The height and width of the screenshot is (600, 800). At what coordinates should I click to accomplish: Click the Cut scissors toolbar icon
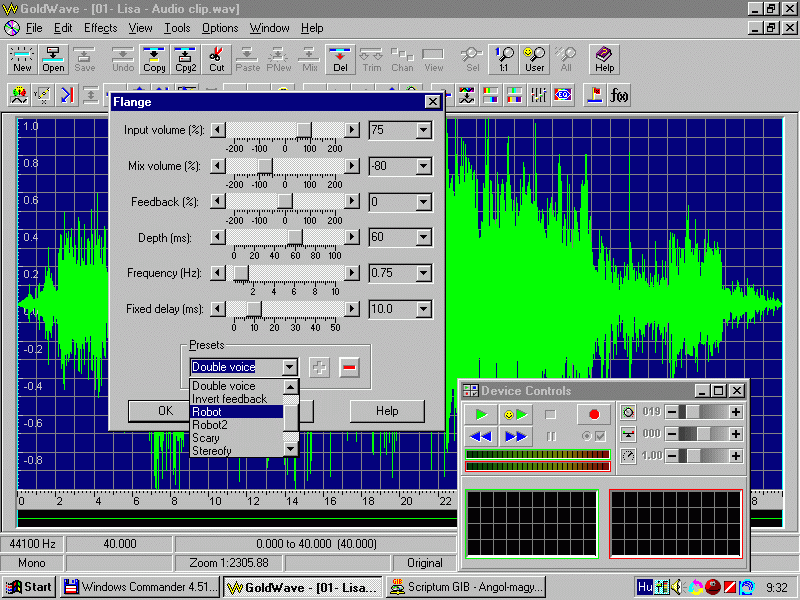click(x=216, y=59)
